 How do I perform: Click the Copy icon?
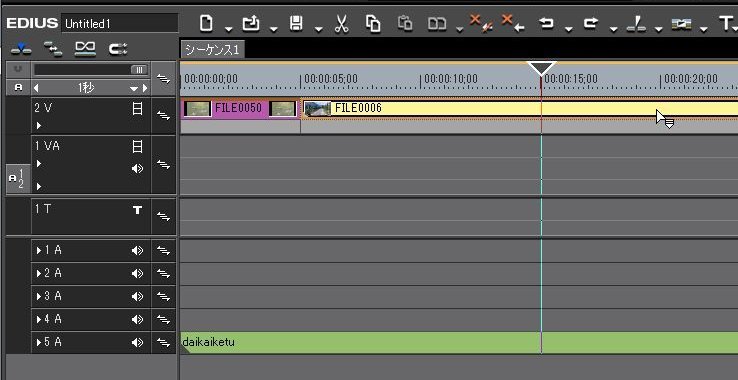tap(373, 24)
